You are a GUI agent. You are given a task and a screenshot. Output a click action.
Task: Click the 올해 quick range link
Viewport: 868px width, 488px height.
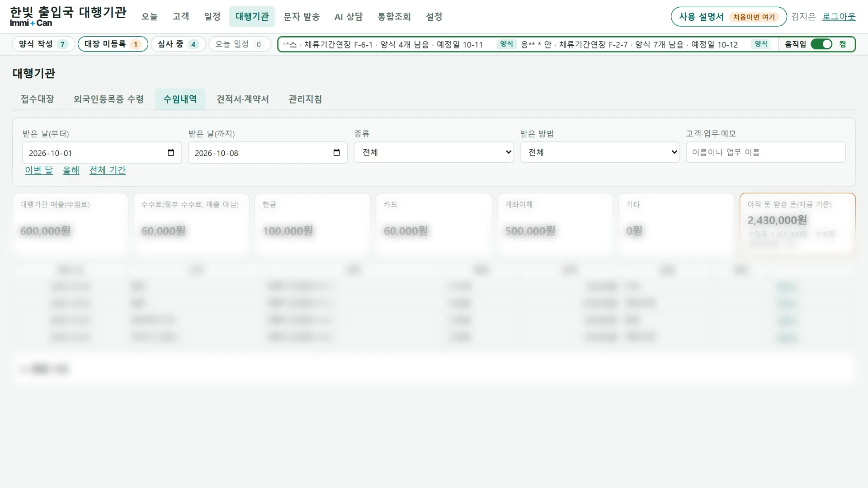tap(71, 170)
